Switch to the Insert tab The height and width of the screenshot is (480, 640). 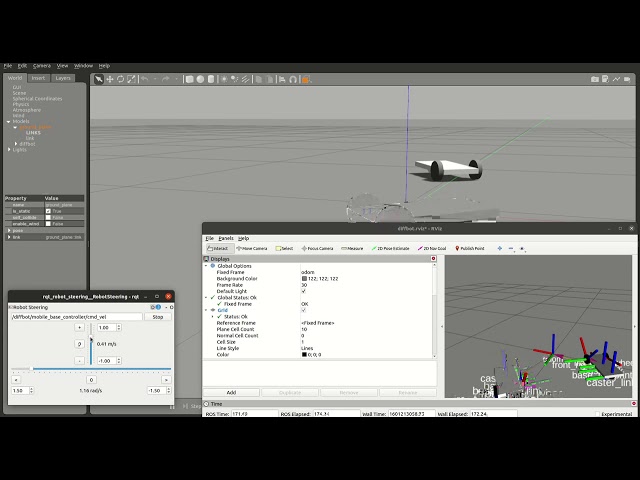pyautogui.click(x=38, y=77)
